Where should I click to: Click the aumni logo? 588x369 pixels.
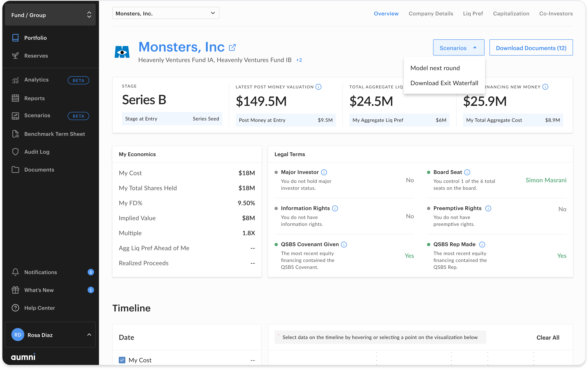23,357
